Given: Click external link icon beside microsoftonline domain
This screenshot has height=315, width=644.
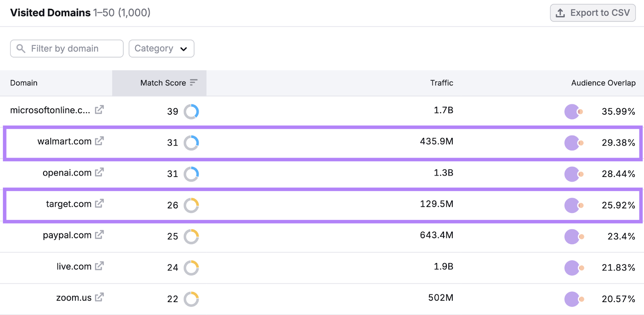Looking at the screenshot, I should click(99, 110).
